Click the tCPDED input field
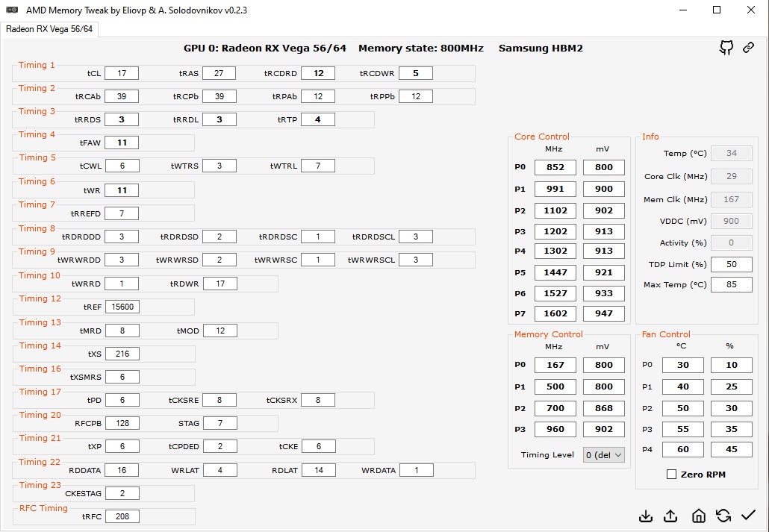Viewport: 769px width, 532px height. (x=220, y=446)
